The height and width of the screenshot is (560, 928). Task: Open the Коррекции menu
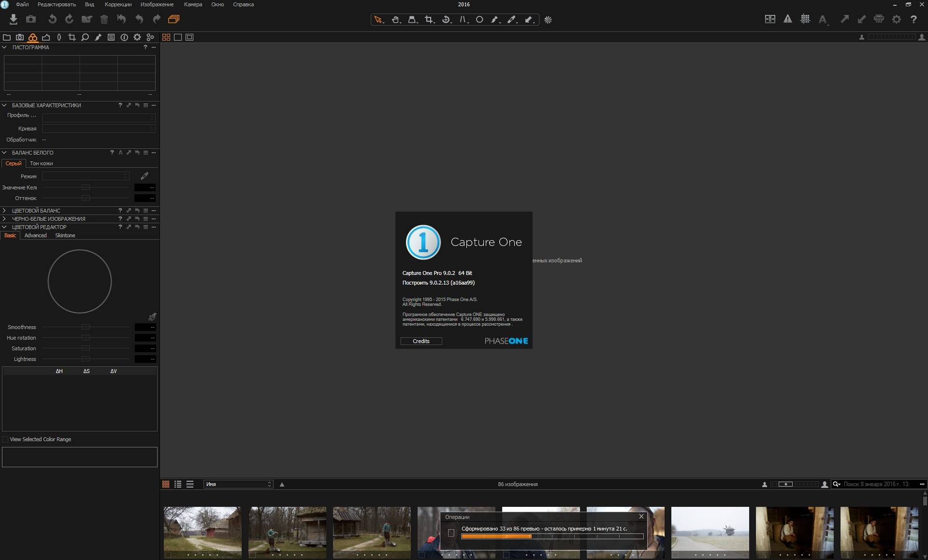click(x=118, y=4)
